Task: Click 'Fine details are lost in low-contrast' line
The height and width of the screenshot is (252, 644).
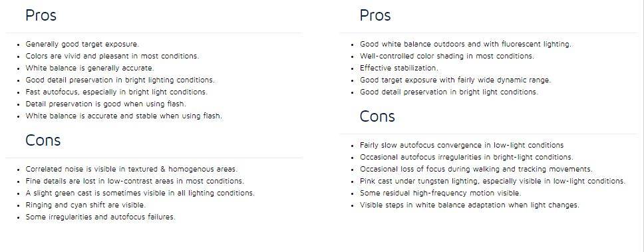Action: tap(134, 181)
